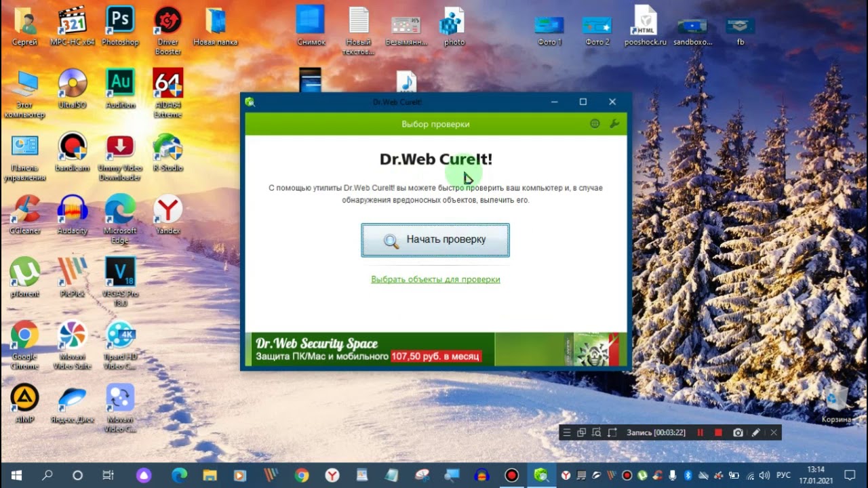Image resolution: width=868 pixels, height=488 pixels.
Task: Open Фото 2 desktop file
Action: point(597,30)
